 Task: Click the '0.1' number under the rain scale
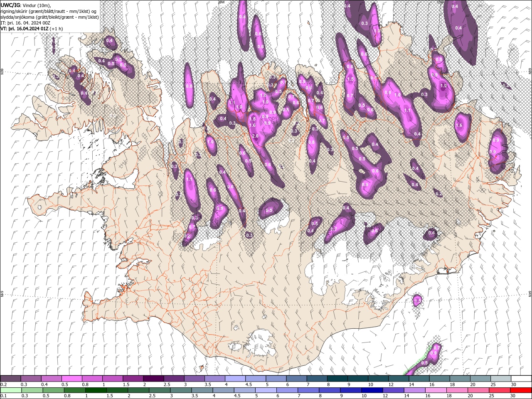click(x=4, y=396)
